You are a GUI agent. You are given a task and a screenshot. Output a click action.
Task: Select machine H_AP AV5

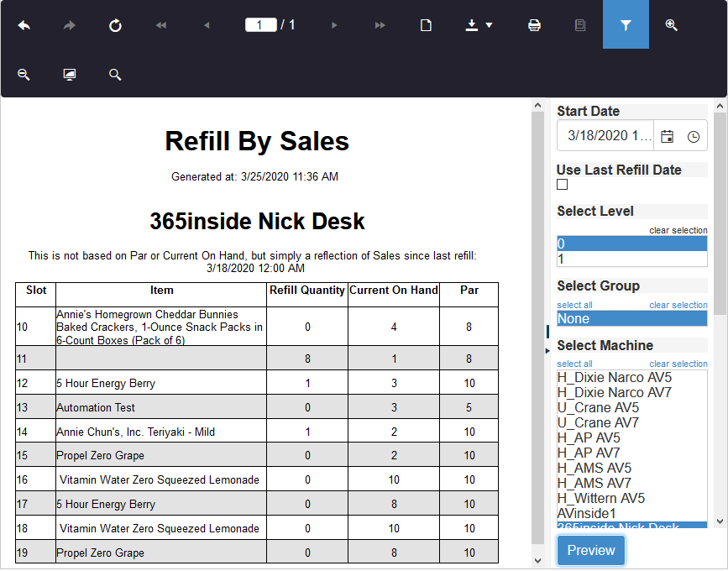(632, 437)
